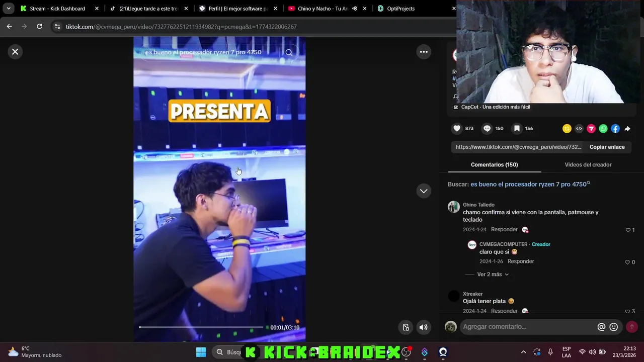
Task: Like the 'claro que si' reply with the heart
Action: (627, 262)
